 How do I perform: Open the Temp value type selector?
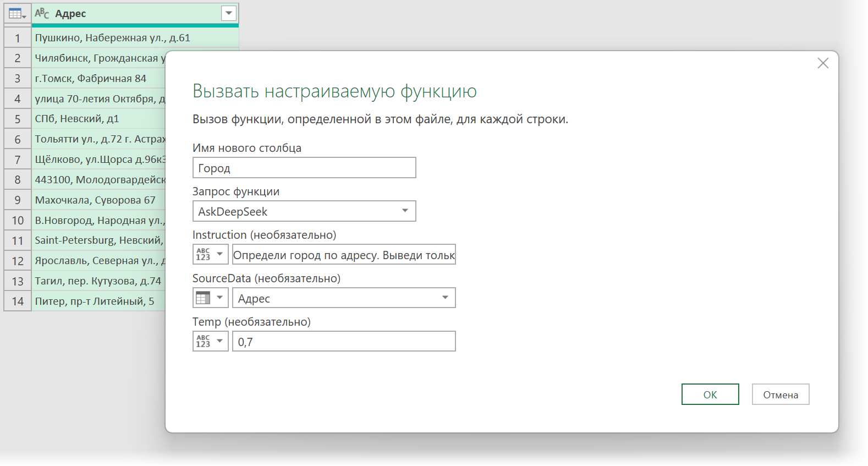(210, 341)
